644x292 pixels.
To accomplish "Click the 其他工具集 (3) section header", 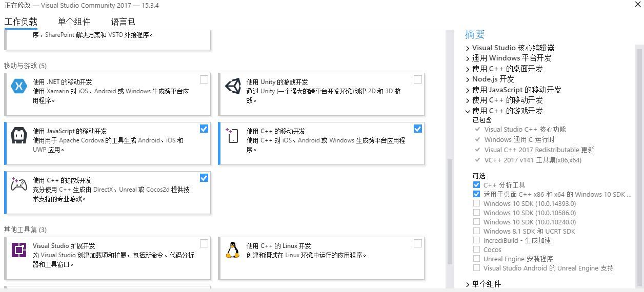I will coord(25,230).
